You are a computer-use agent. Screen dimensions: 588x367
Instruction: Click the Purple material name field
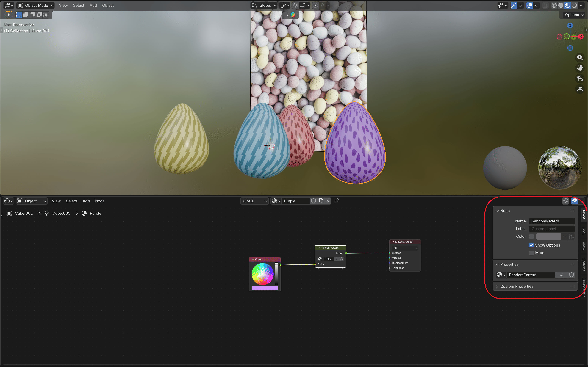[295, 201]
